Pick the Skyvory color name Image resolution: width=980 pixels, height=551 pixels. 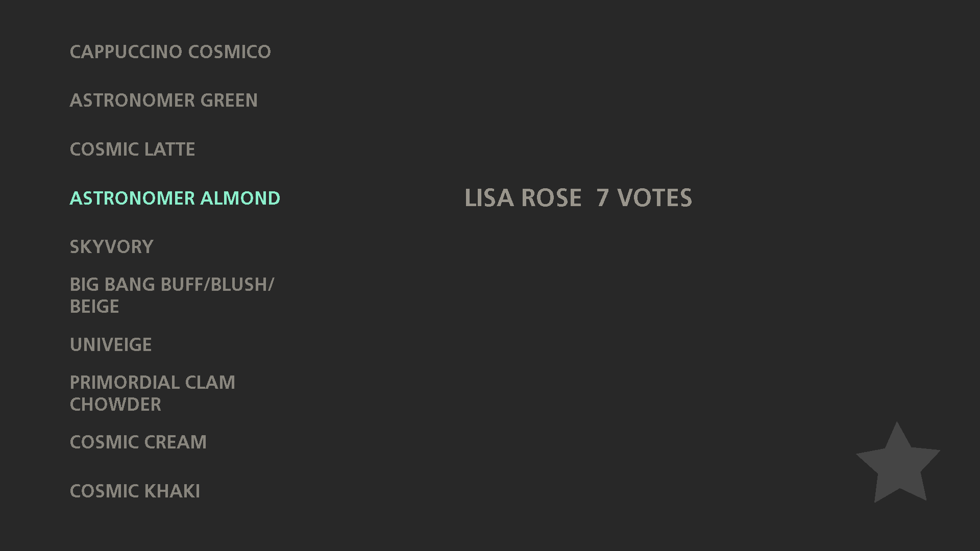click(111, 247)
